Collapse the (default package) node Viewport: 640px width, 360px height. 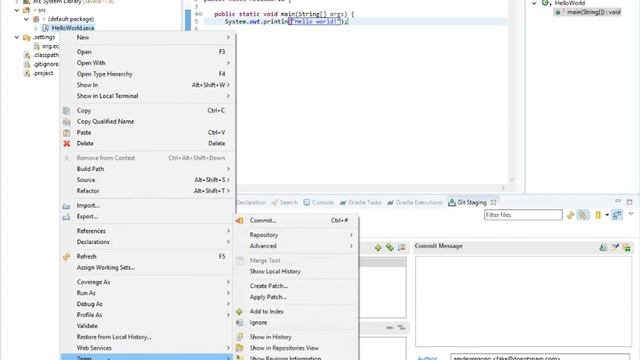click(x=27, y=19)
